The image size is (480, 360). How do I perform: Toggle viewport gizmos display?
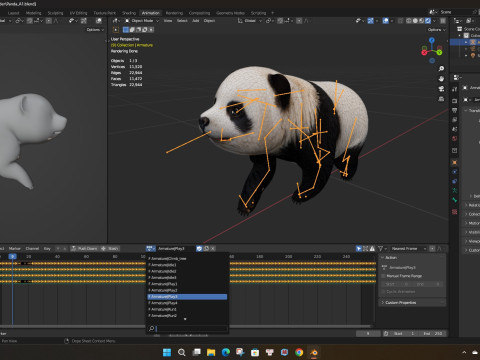tap(370, 21)
